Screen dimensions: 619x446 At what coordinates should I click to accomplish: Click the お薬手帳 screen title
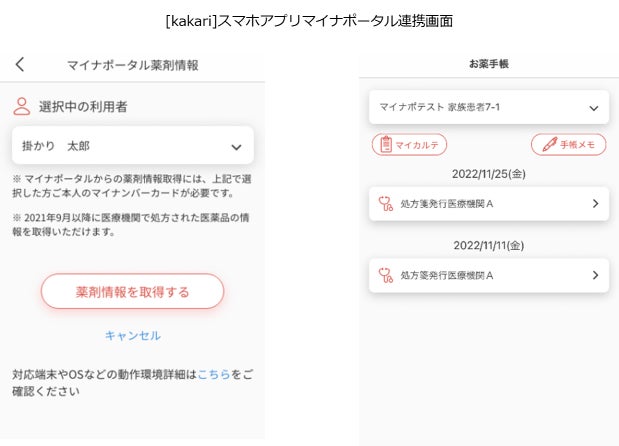point(489,64)
